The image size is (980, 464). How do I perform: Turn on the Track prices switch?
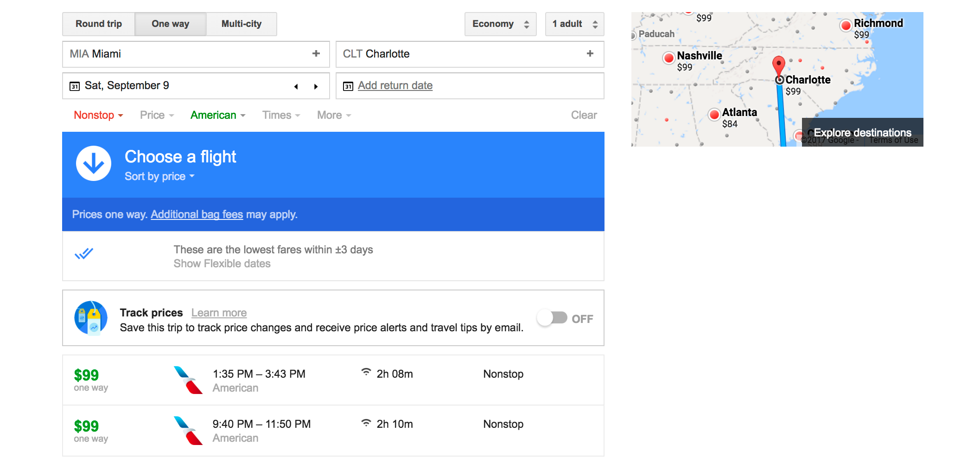[x=552, y=318]
